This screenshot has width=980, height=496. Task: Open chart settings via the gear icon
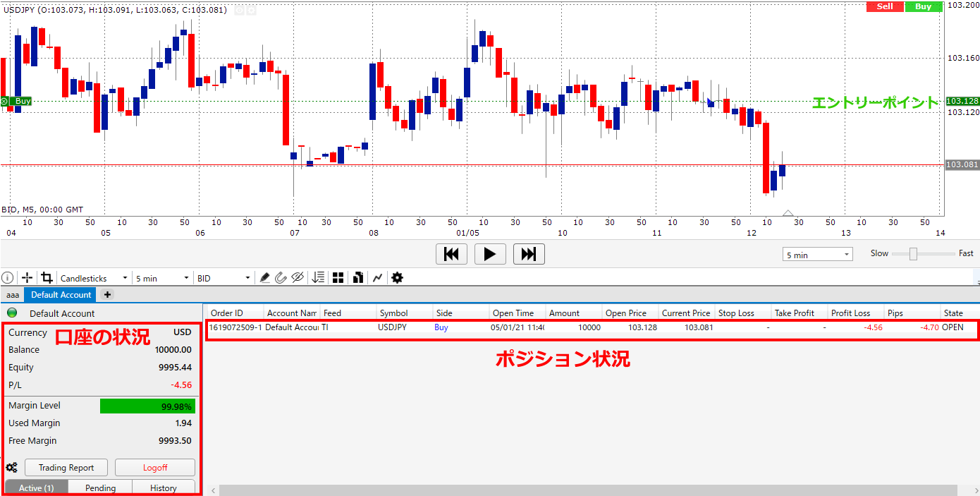point(397,277)
